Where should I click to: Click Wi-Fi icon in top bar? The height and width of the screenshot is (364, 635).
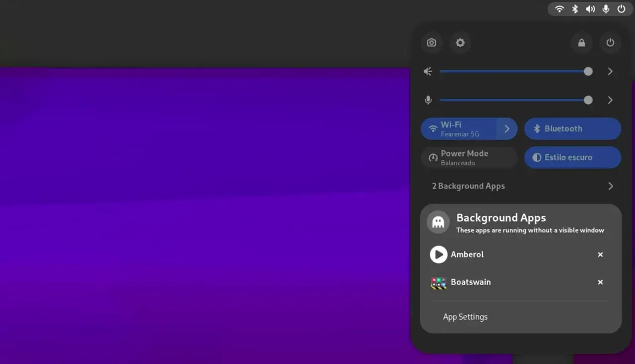560,9
